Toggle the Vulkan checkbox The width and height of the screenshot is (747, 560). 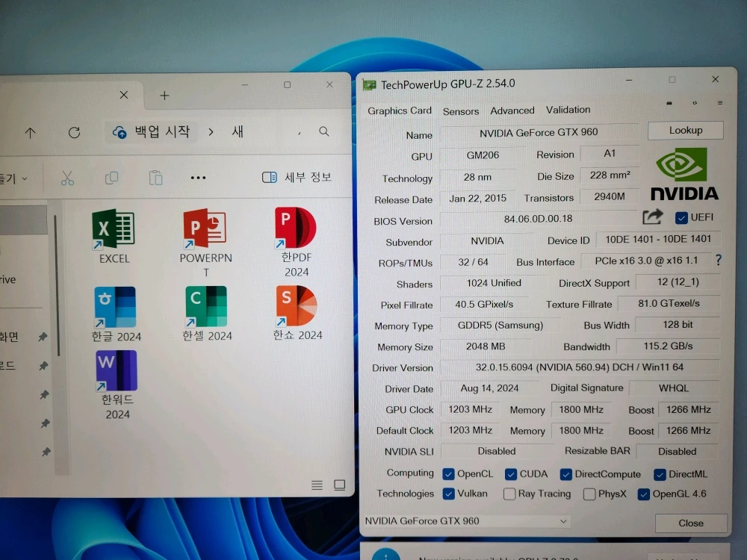pos(448,494)
